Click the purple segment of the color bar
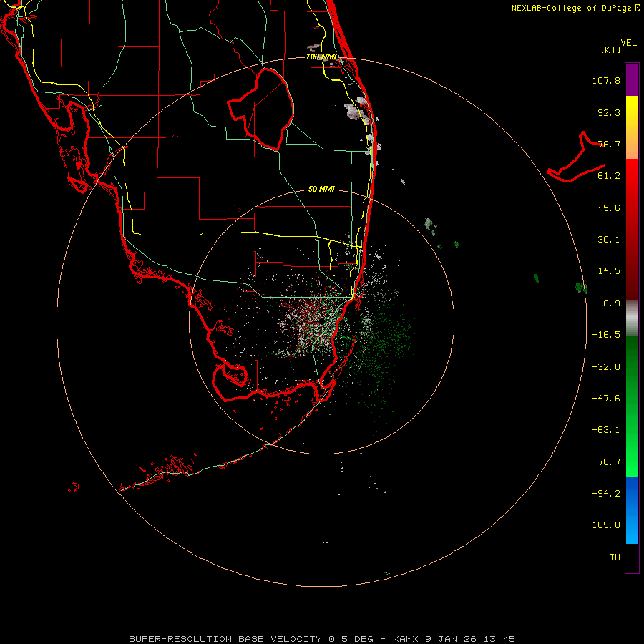644x644 pixels. click(632, 79)
